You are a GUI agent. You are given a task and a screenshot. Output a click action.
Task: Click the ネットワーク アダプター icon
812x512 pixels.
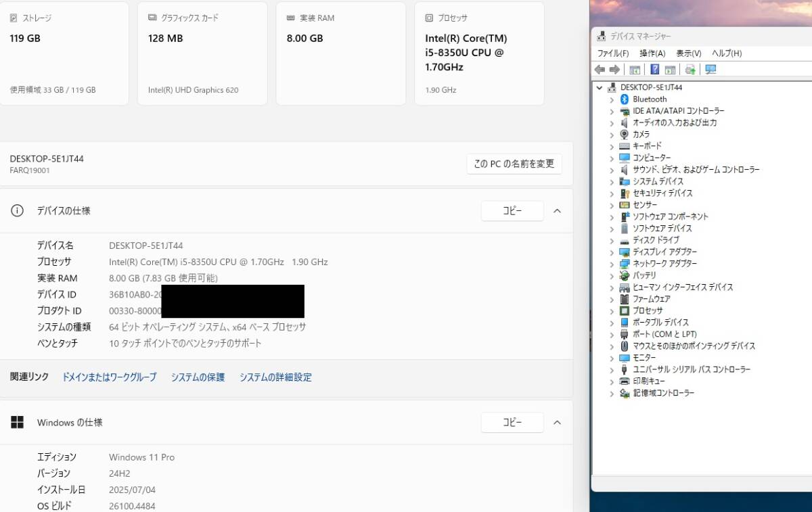click(625, 264)
